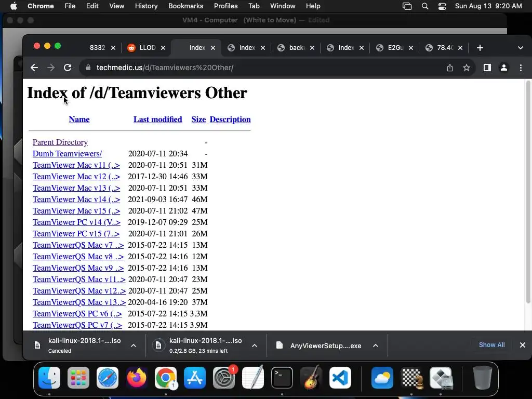Sort listing by Name column
This screenshot has width=532, height=399.
click(x=79, y=119)
